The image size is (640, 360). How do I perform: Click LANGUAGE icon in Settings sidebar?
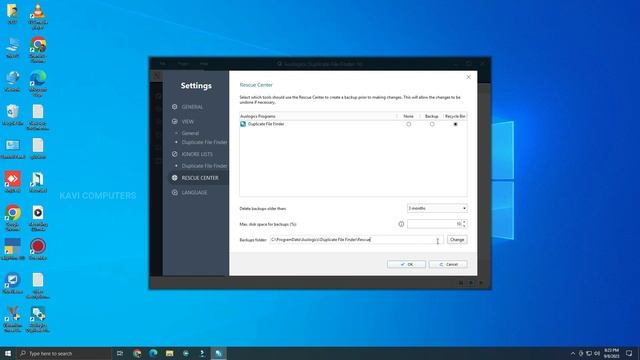(x=175, y=193)
